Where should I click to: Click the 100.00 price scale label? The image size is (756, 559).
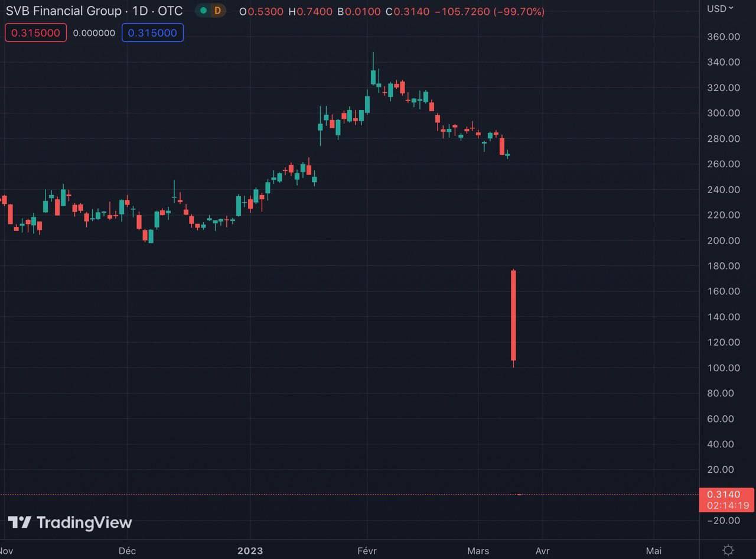724,368
